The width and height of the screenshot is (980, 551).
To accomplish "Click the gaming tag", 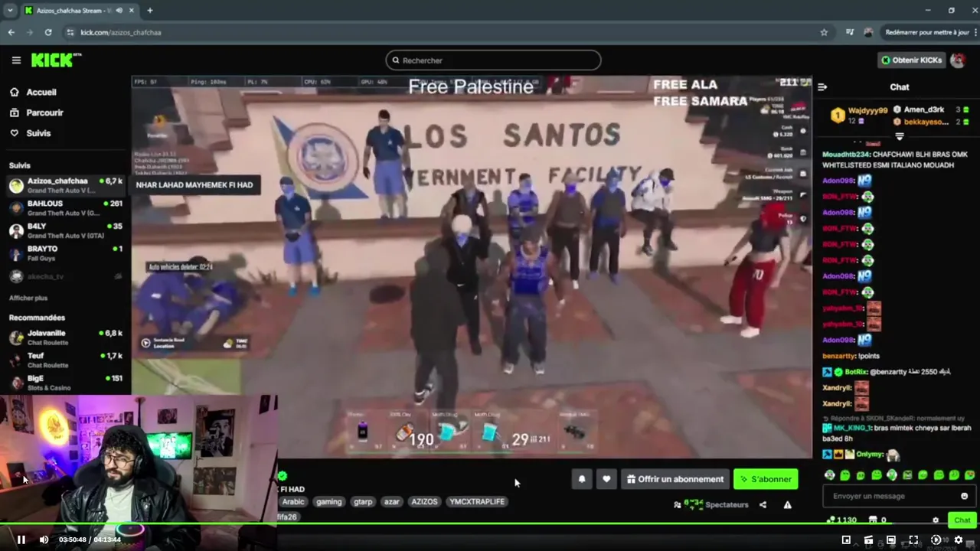I will tap(328, 502).
